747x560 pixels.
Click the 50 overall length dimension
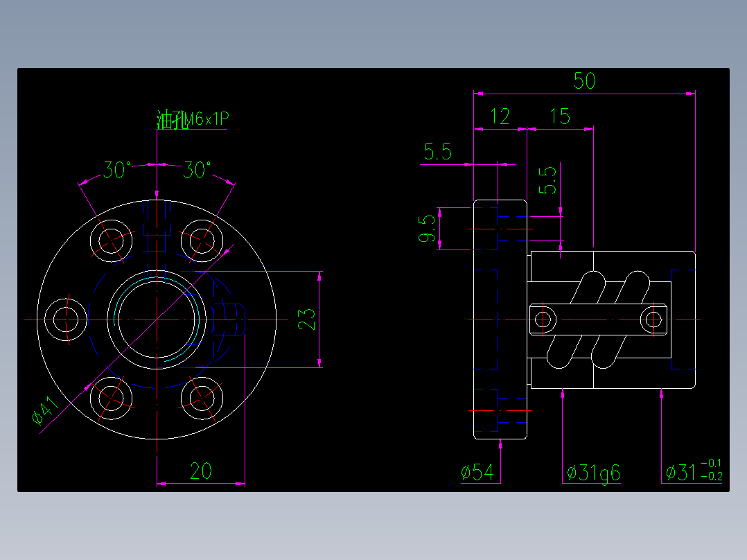tap(586, 81)
